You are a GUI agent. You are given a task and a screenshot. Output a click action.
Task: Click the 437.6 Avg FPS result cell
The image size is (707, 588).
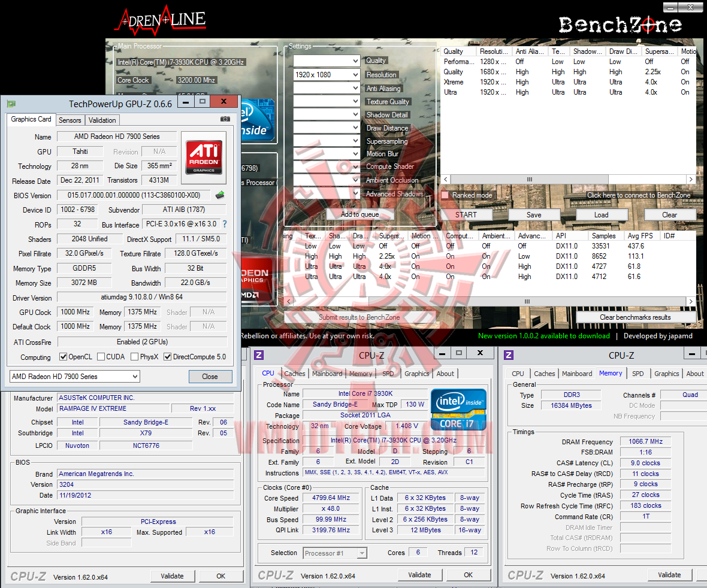[636, 246]
